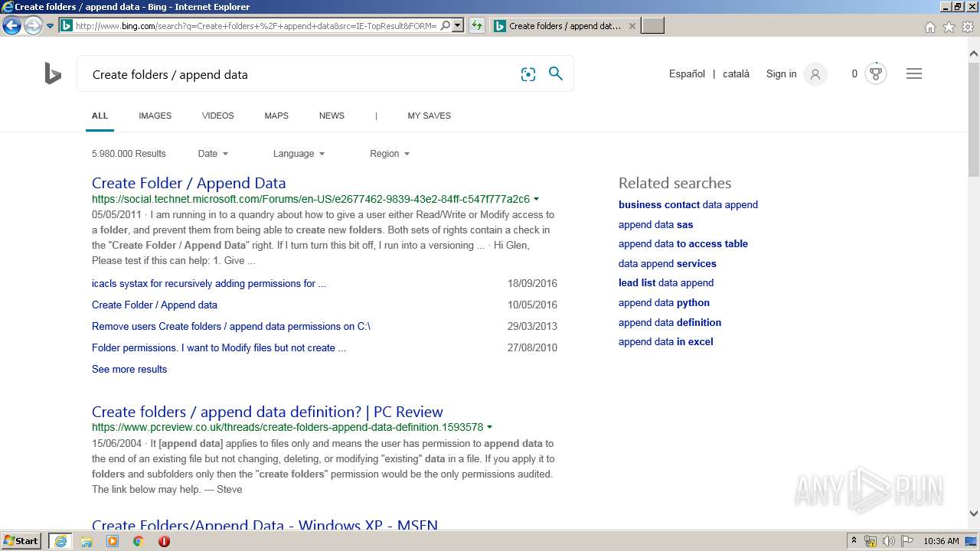980x551 pixels.
Task: Open the hamburger settings menu
Action: pos(914,73)
